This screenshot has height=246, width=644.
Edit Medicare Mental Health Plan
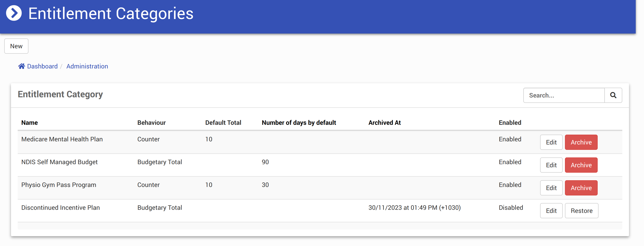[x=551, y=142]
